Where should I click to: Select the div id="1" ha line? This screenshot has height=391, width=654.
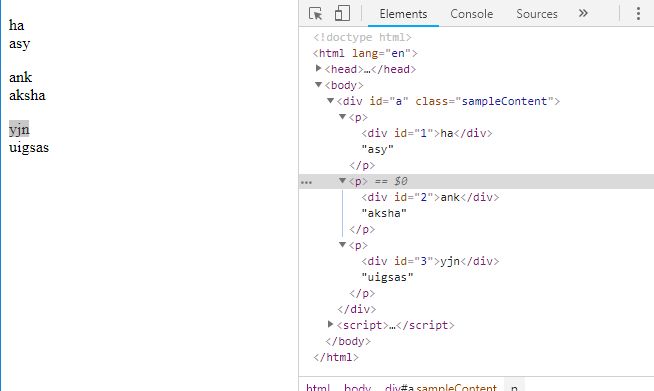427,134
